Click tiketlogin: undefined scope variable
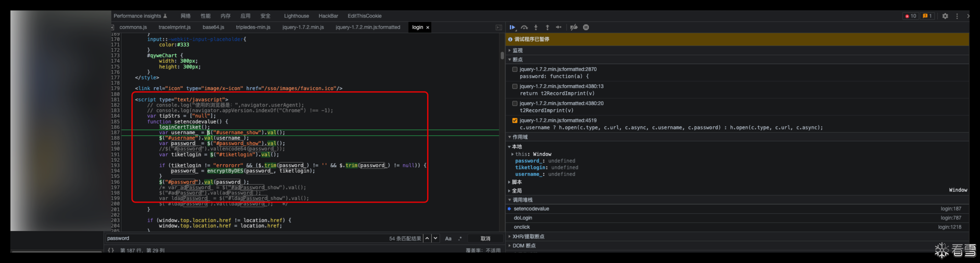This screenshot has height=263, width=980. click(547, 168)
